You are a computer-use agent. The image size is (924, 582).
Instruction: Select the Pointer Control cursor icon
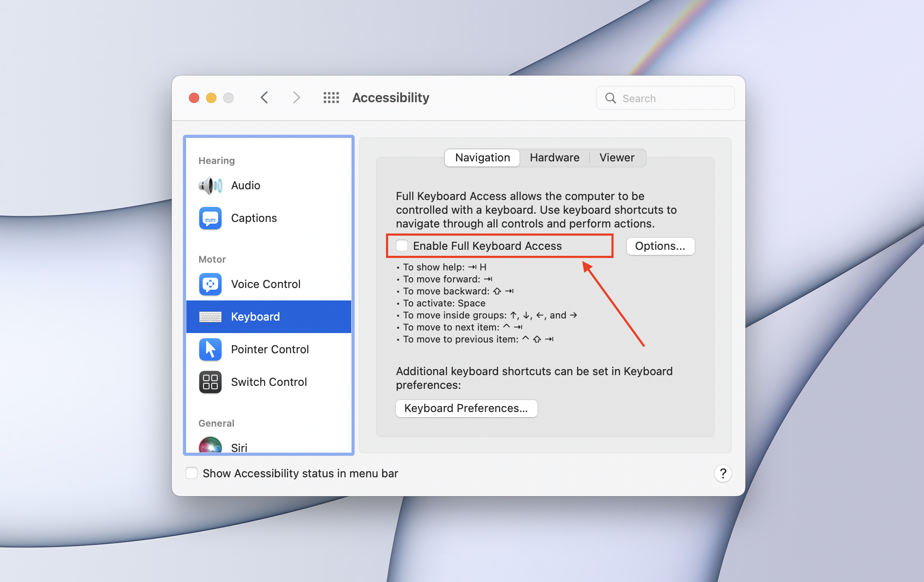pos(210,349)
